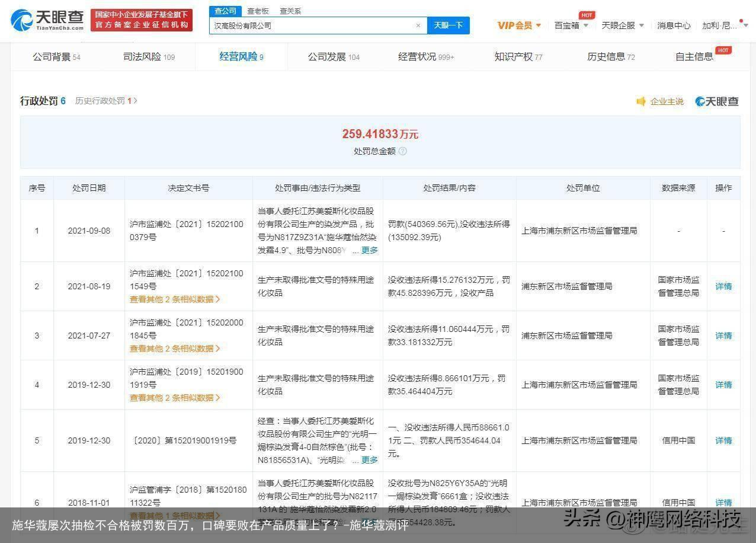Open 历史行政处罚 link

coord(106,101)
